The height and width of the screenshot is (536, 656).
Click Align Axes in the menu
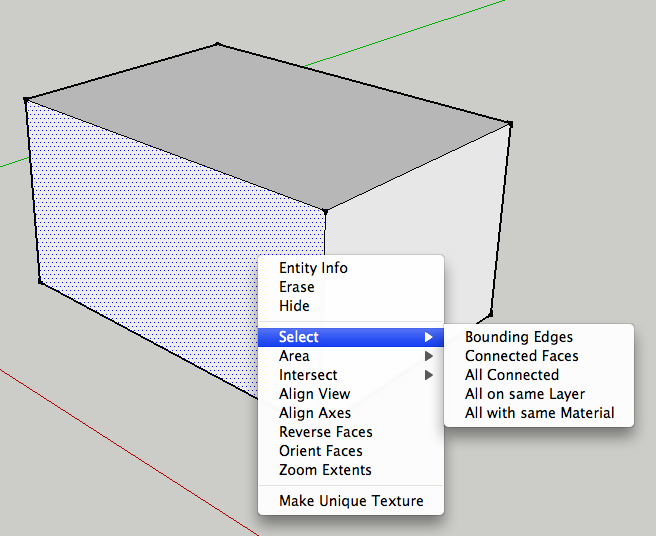click(314, 413)
